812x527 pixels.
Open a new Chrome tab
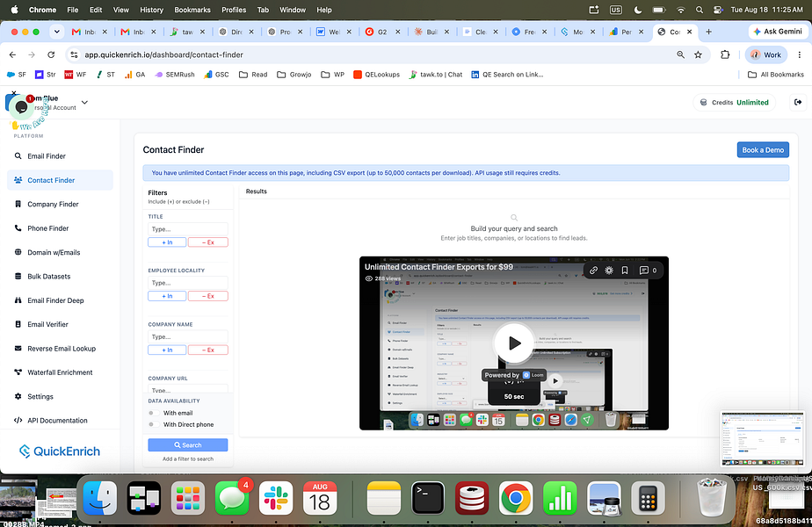(708, 32)
